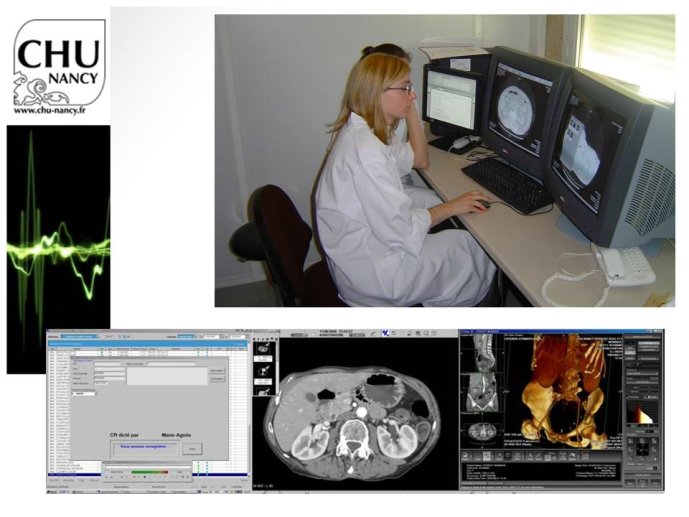Open the www.chu-nancy.fr web address
The height and width of the screenshot is (517, 689).
tap(49, 111)
